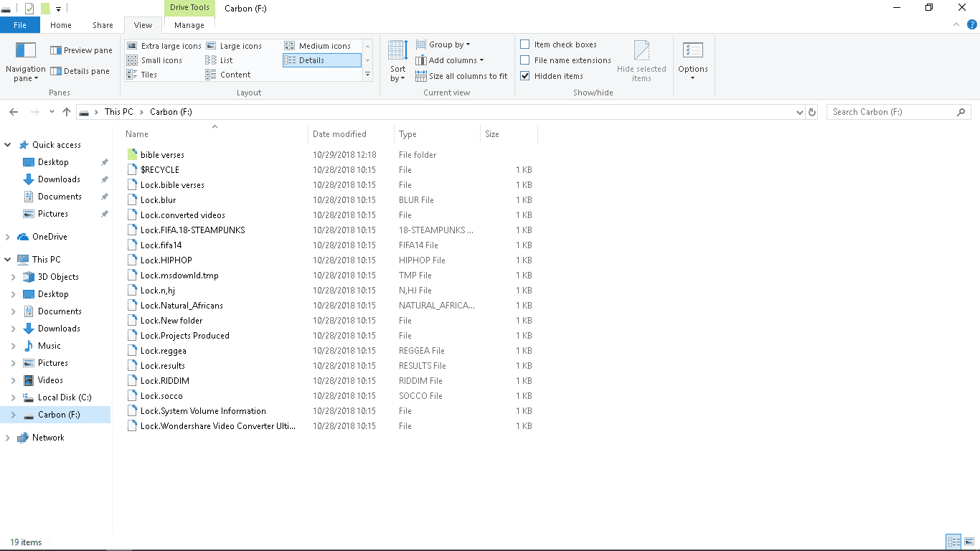Enable Item check boxes
This screenshot has width=980, height=551.
click(559, 44)
